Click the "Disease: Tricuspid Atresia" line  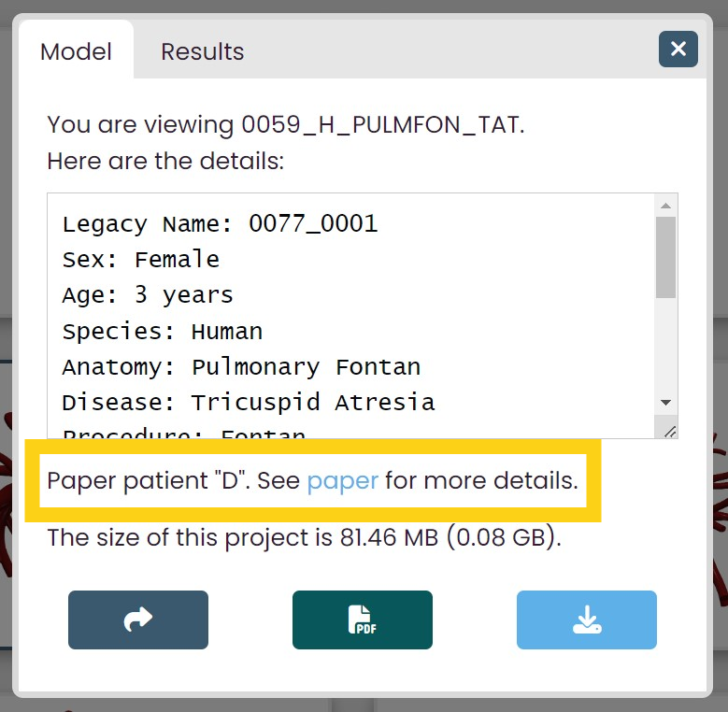click(249, 403)
